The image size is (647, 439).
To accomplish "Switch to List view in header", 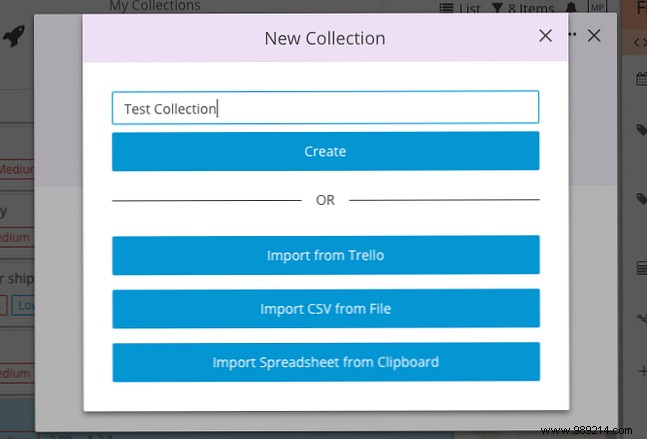I will click(x=460, y=8).
